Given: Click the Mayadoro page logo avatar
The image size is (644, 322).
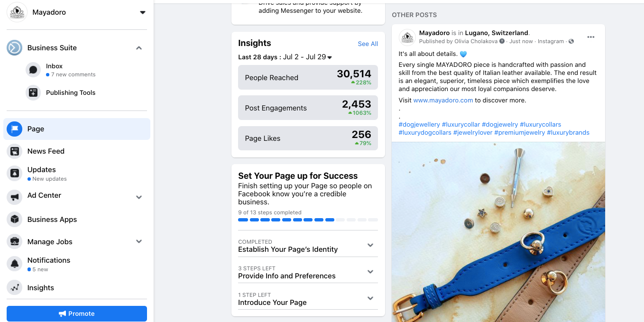Looking at the screenshot, I should (17, 12).
